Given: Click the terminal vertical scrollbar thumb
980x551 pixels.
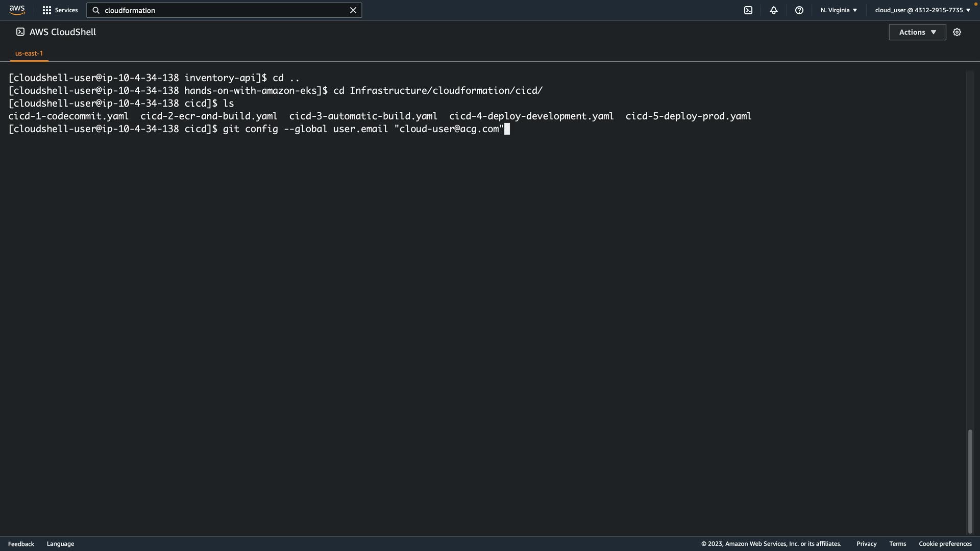Looking at the screenshot, I should tap(970, 481).
